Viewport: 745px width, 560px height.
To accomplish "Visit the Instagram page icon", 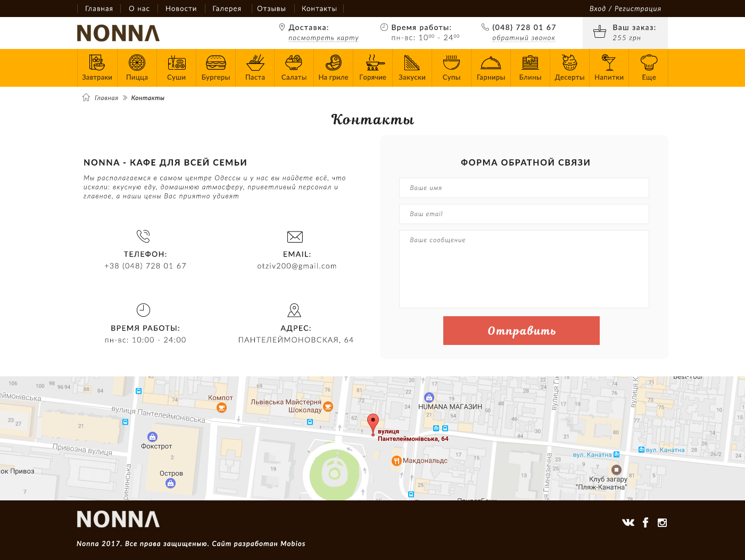I will click(x=662, y=523).
